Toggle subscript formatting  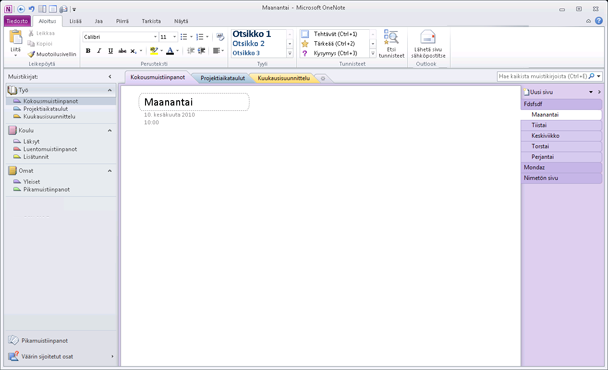click(x=133, y=51)
